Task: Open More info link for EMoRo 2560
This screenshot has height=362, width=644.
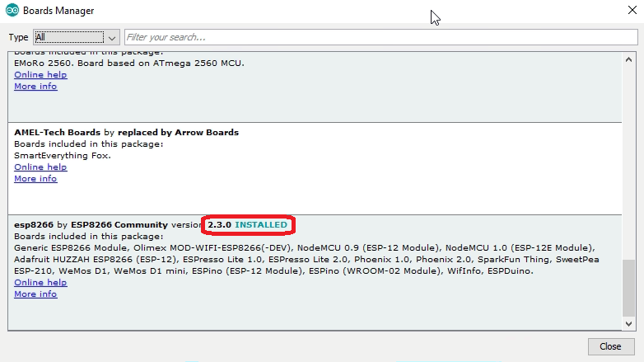Action: pos(35,87)
